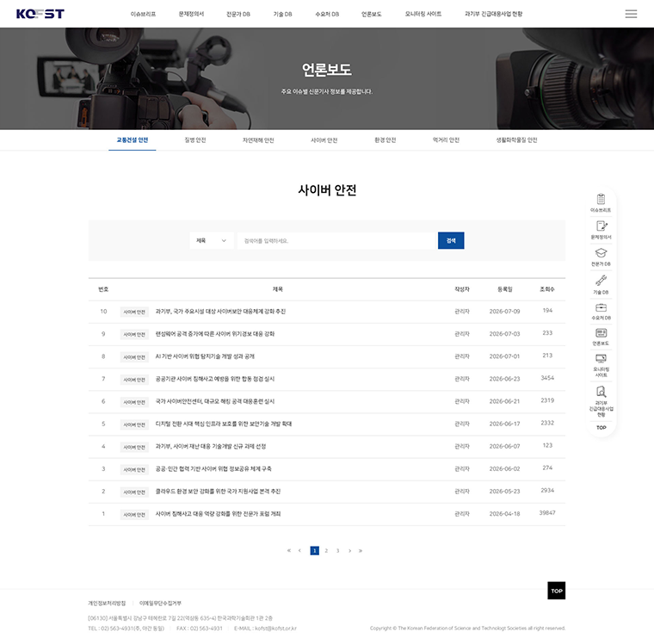The image size is (654, 644).
Task: Switch to the 교통건설 안전 tab
Action: [133, 139]
